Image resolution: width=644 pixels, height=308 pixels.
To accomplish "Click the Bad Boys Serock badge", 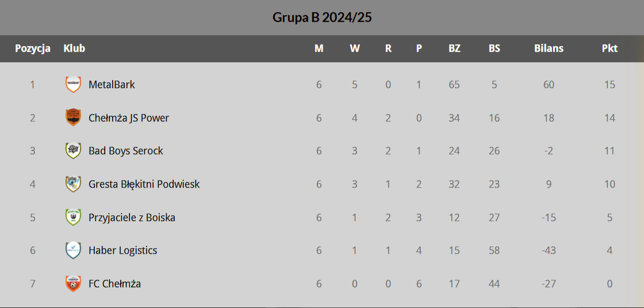I will 73,151.
